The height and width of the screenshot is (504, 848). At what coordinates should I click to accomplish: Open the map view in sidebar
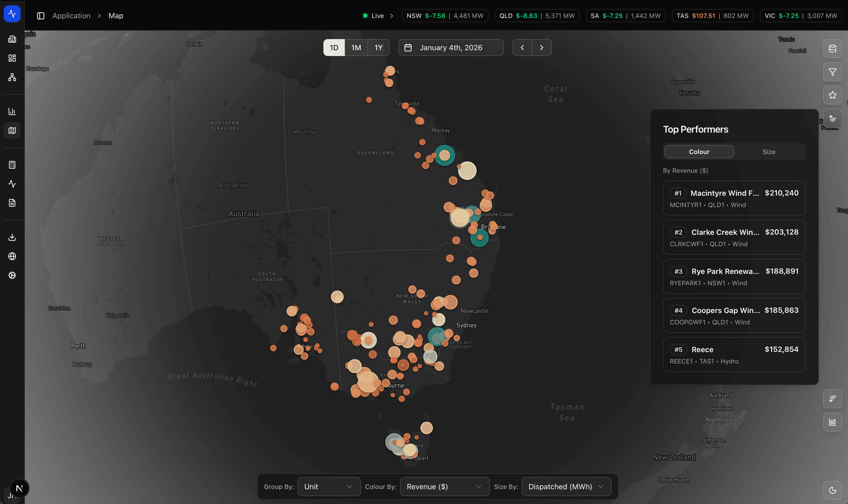point(12,131)
